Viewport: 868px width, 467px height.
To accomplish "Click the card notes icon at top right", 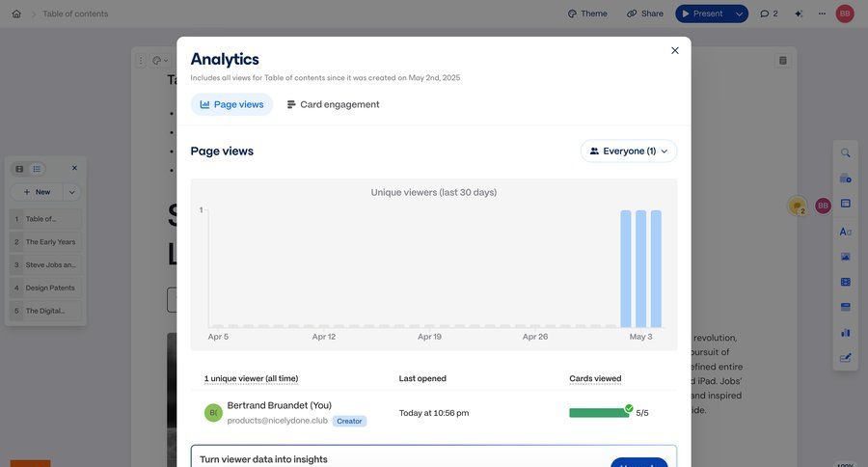I will [x=783, y=61].
